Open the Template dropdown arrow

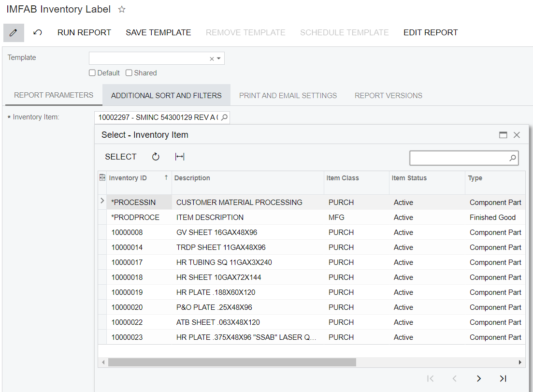pos(219,58)
